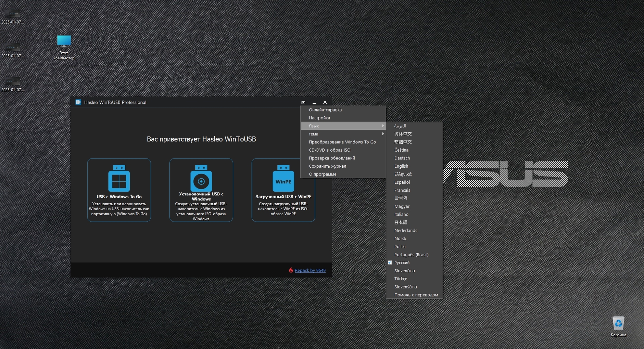Image resolution: width=644 pixels, height=349 pixels.
Task: Open the Этот компьютер desktop icon
Action: coord(64,47)
